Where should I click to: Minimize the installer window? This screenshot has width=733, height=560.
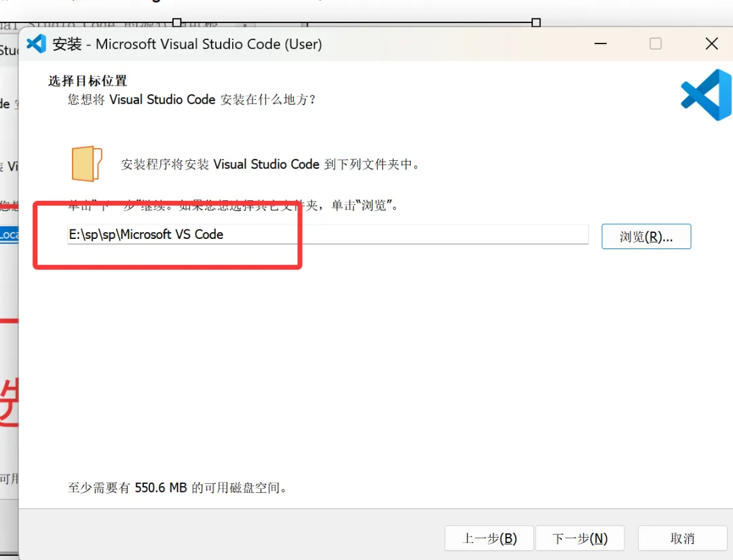(600, 44)
